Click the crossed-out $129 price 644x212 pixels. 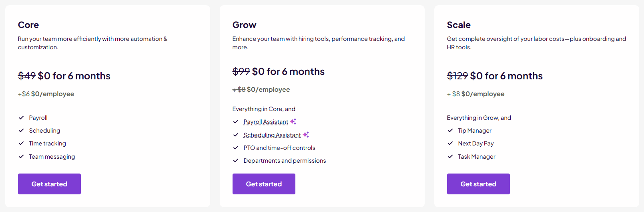(x=457, y=76)
